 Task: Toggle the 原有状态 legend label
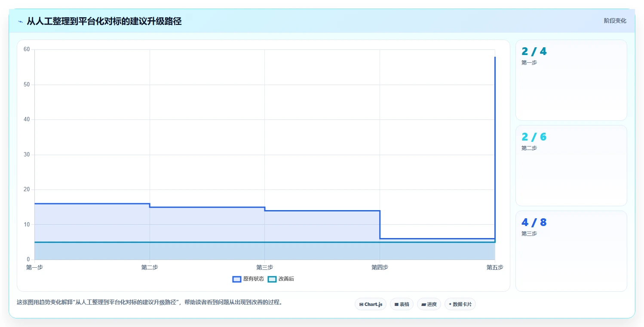pos(254,279)
